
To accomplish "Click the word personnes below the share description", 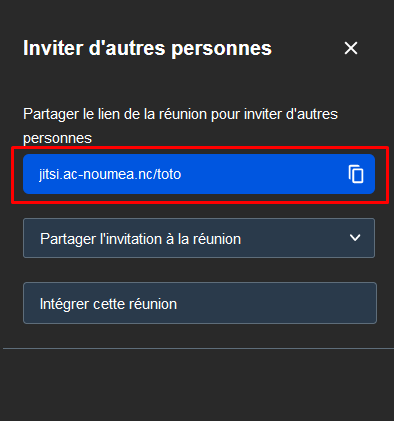I will (57, 138).
